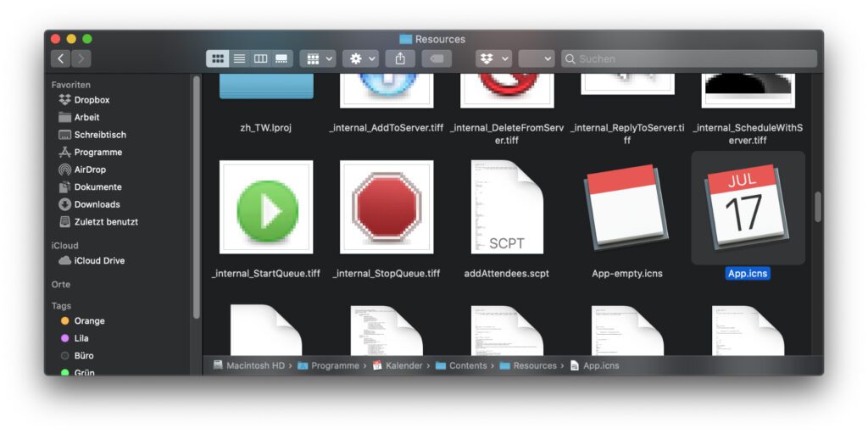868x434 pixels.
Task: Open AirDrop in the sidebar
Action: [82, 170]
